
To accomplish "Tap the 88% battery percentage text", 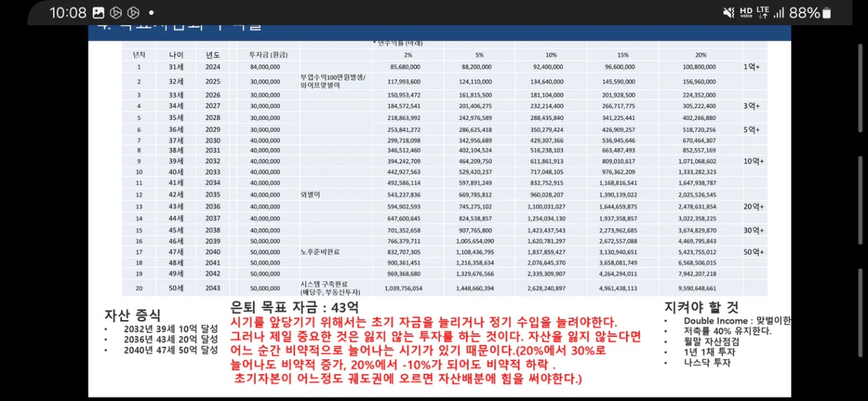I will tap(805, 13).
